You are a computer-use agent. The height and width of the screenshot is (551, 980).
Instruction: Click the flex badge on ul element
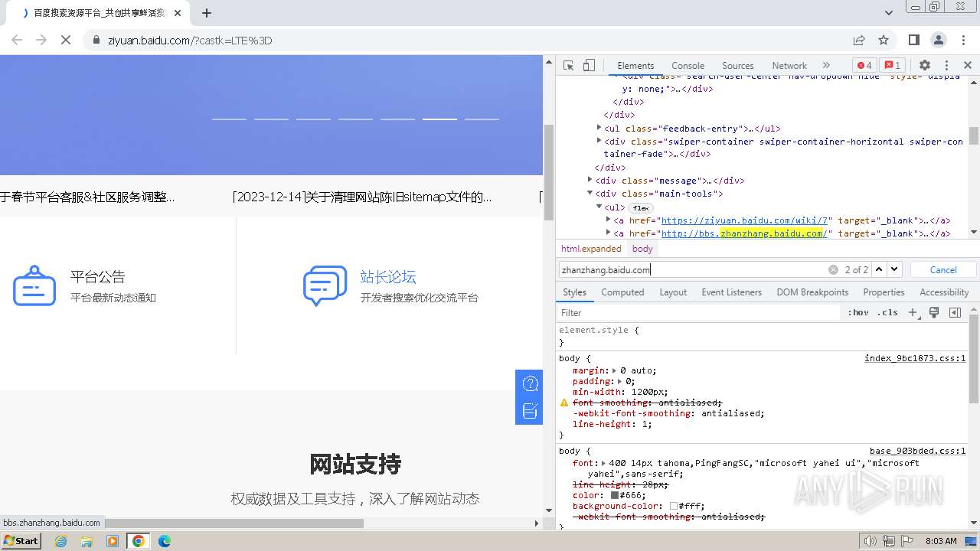641,207
